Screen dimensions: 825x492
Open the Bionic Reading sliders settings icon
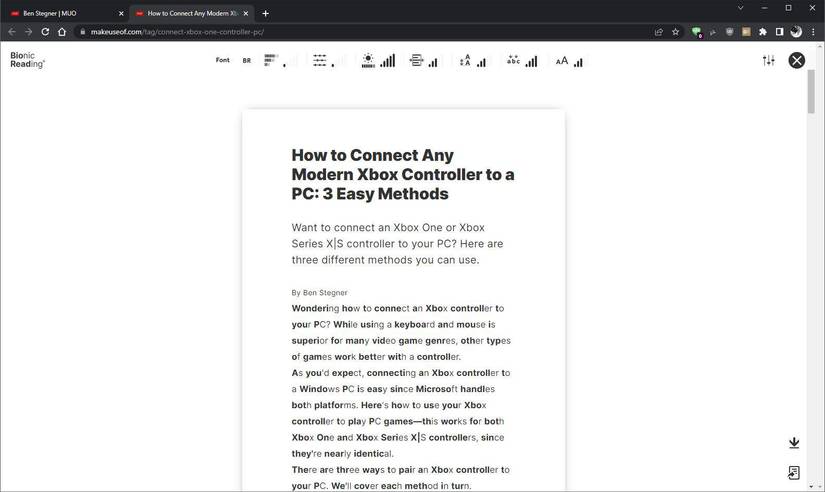(769, 61)
